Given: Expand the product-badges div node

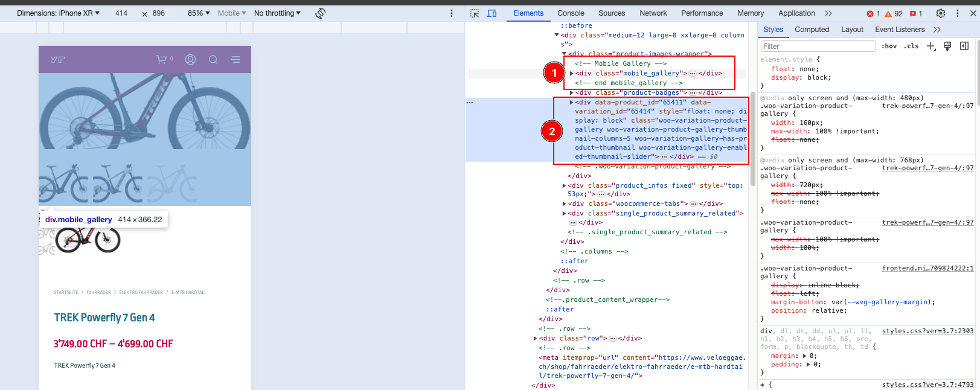Looking at the screenshot, I should coord(571,93).
